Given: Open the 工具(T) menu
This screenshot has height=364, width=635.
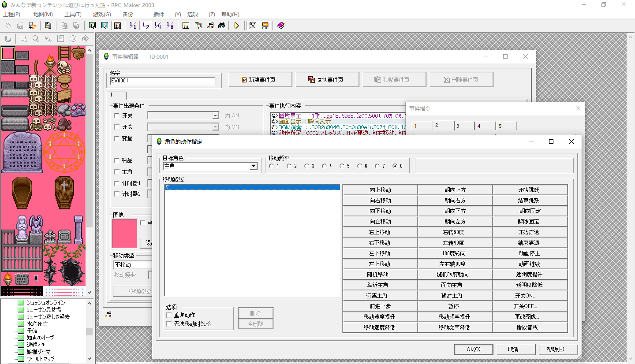Looking at the screenshot, I should [73, 15].
